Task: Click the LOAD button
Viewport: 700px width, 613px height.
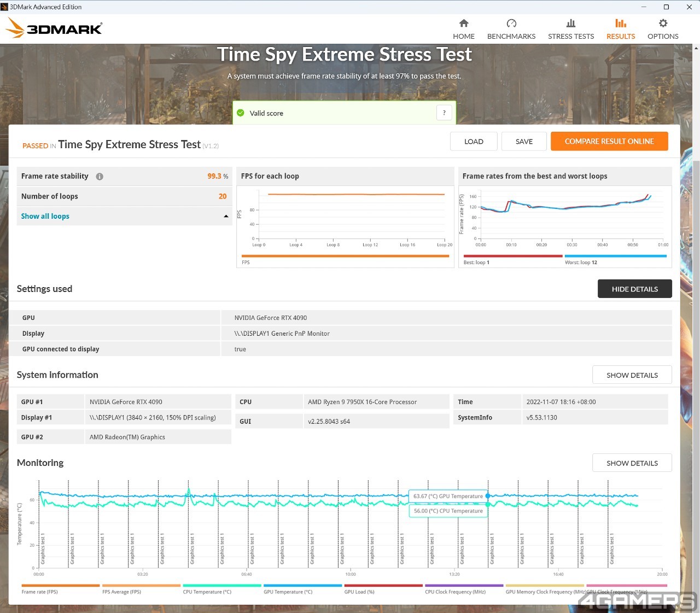Action: click(474, 141)
